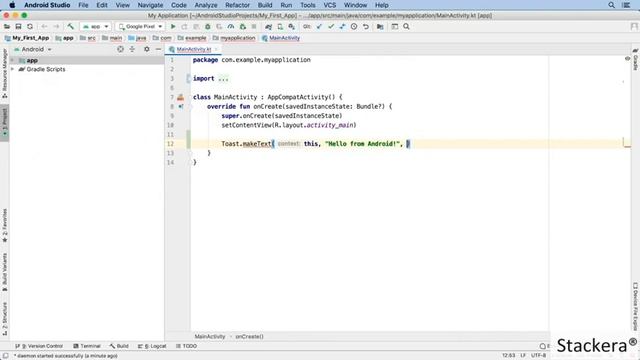Click the Revert undo arrow icon
The width and height of the screenshot is (640, 360).
366,27
